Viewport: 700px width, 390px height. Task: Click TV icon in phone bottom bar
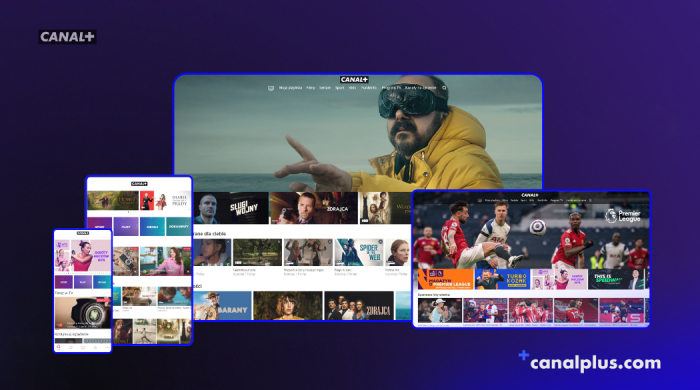pos(83,347)
